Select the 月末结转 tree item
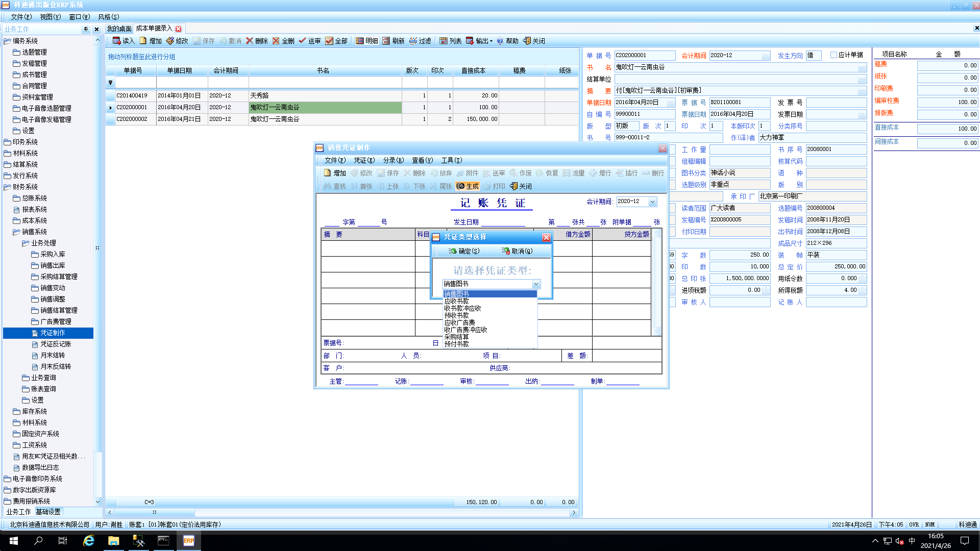The width and height of the screenshot is (980, 551). pos(52,355)
